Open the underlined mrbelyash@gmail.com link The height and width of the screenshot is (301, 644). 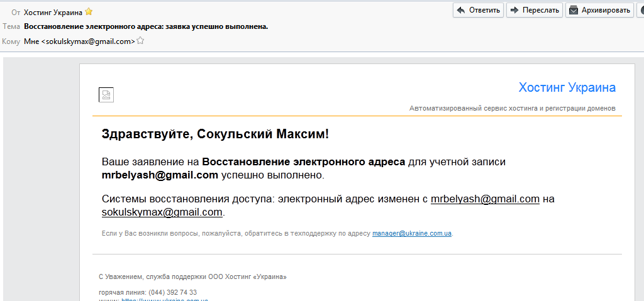point(485,199)
